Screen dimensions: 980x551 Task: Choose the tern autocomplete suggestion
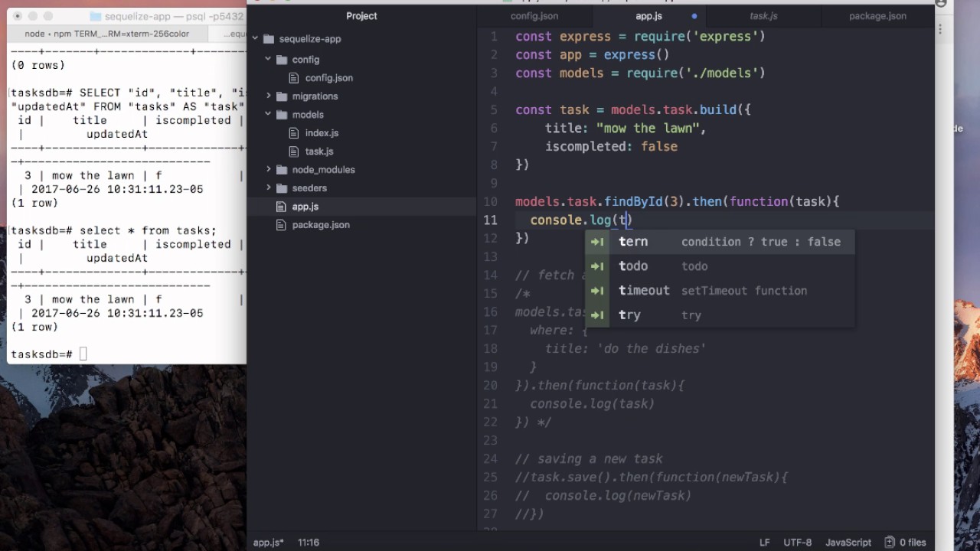coord(720,242)
